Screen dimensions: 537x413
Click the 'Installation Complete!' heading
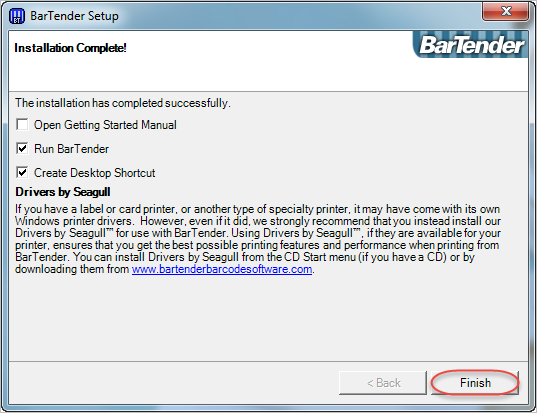pyautogui.click(x=70, y=48)
